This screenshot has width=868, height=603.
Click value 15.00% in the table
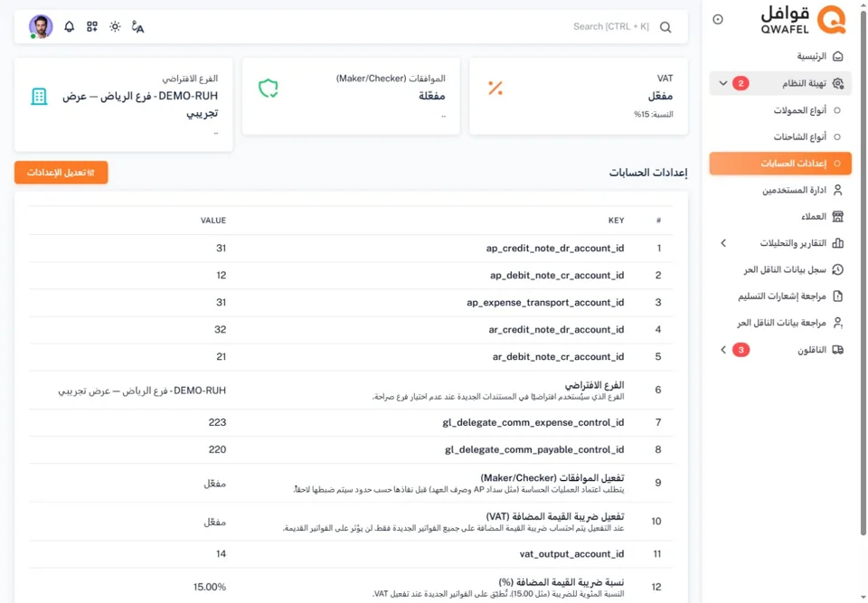click(x=209, y=587)
